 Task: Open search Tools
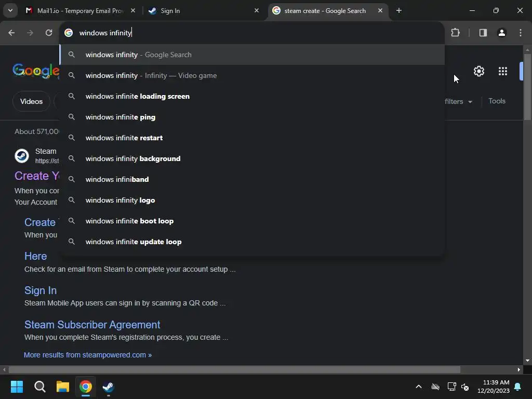[497, 101]
